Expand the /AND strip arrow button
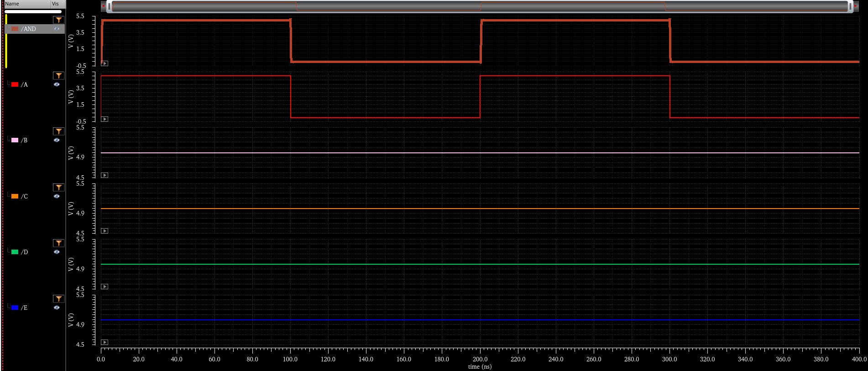 [105, 63]
